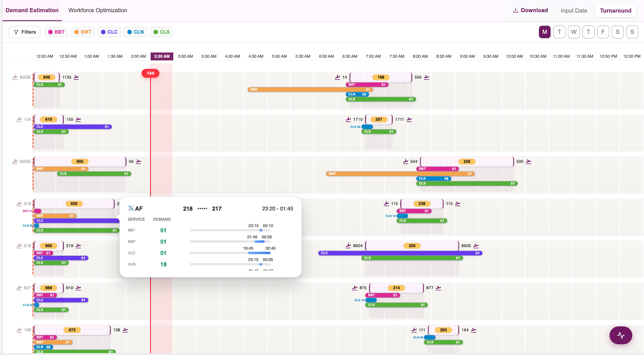
Task: Switch to the Workforce Optimization tab
Action: (97, 10)
